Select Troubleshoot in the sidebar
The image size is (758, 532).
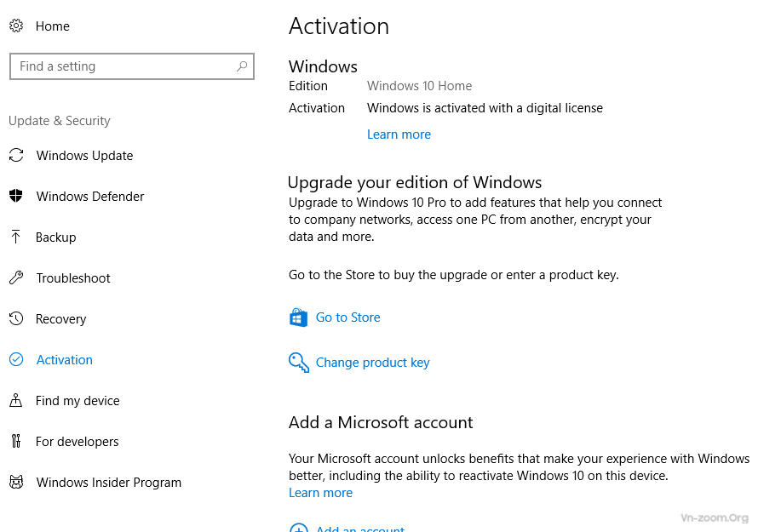[73, 278]
